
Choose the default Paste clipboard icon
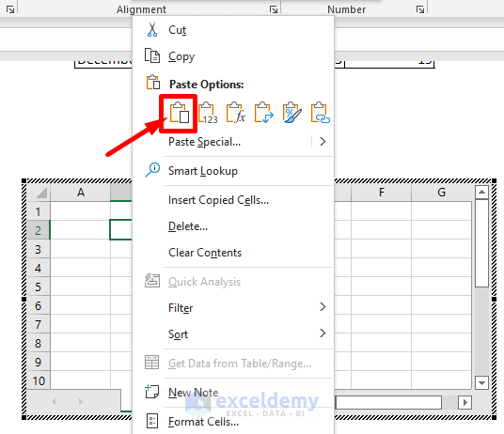pos(179,113)
